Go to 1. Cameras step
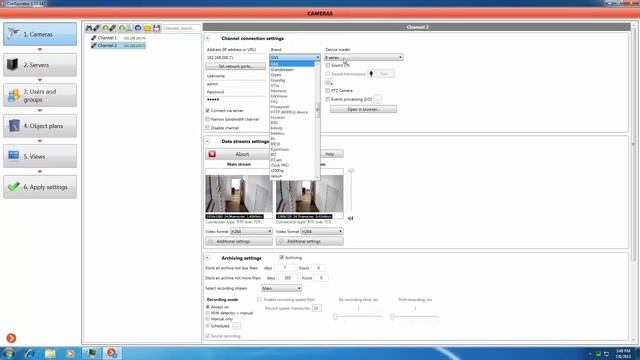Screen dimensions: 640x360 [40, 34]
